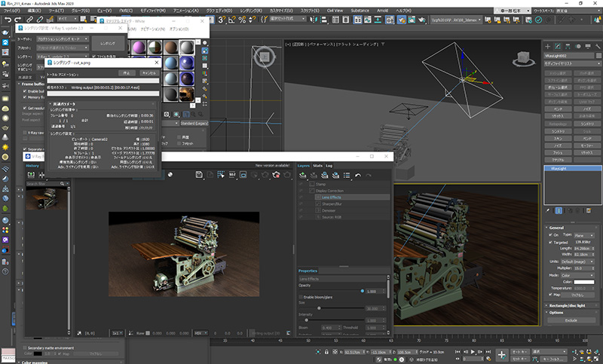Open the Substance menu
Viewport: 603px width, 364px height.
click(360, 11)
